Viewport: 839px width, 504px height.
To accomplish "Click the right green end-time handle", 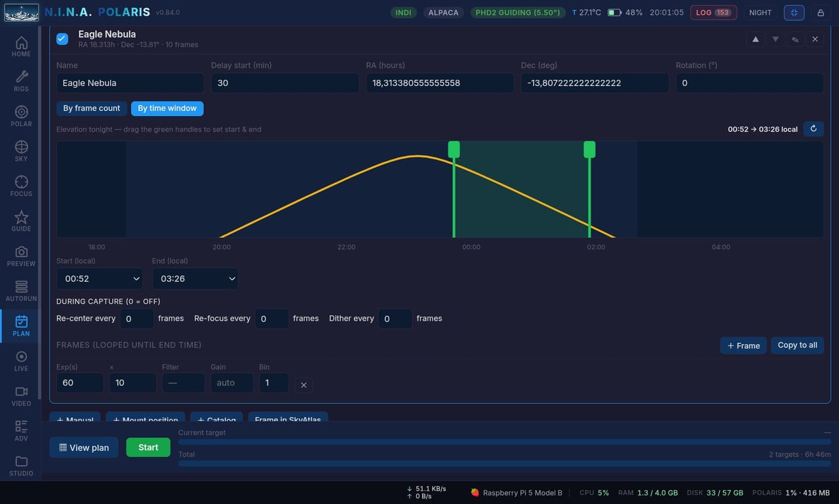I will [x=589, y=149].
